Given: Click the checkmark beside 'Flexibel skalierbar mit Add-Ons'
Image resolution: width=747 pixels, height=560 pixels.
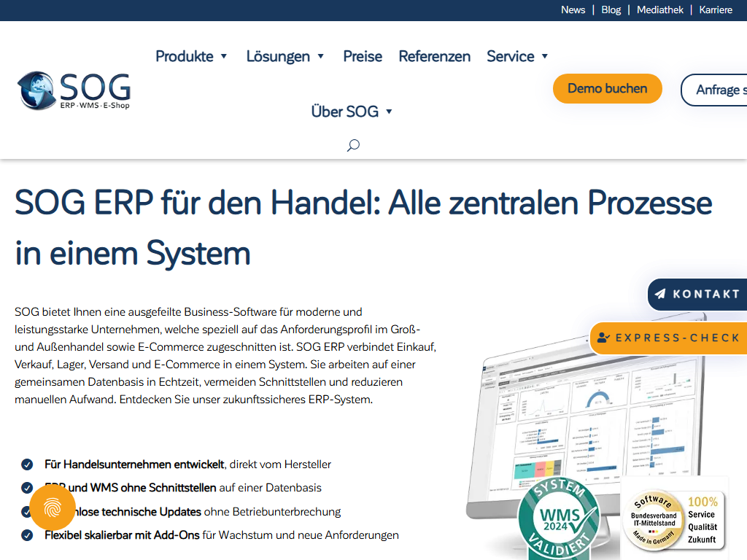Looking at the screenshot, I should [27, 535].
